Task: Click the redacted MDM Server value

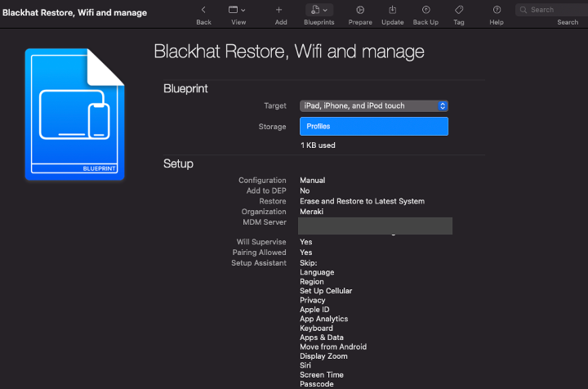Action: (375, 226)
